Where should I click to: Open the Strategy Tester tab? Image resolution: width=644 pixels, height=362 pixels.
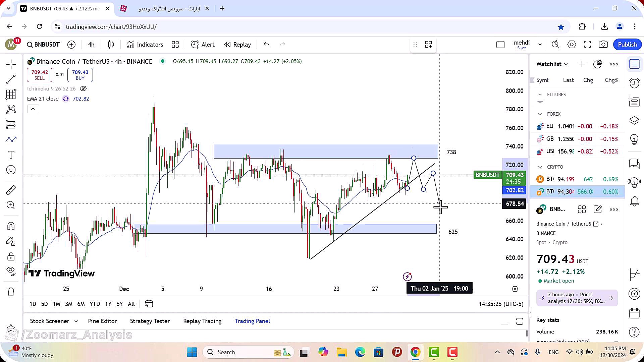[x=150, y=321]
